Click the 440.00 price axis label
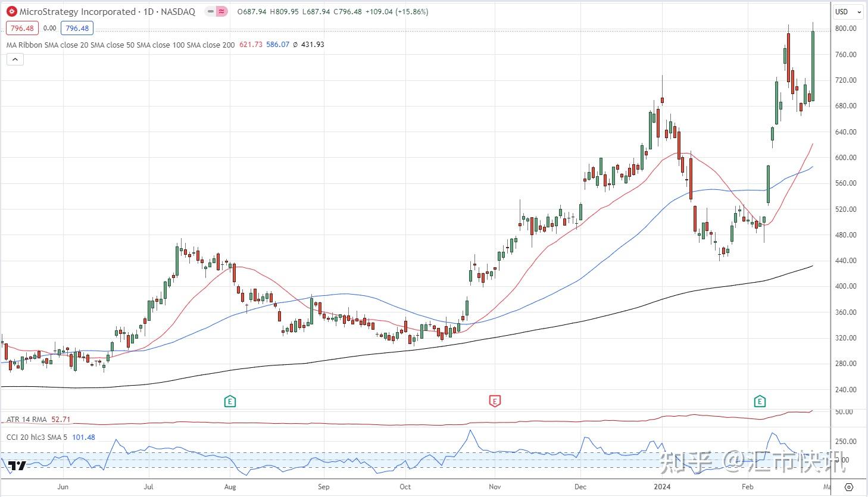The image size is (868, 497). pos(845,260)
